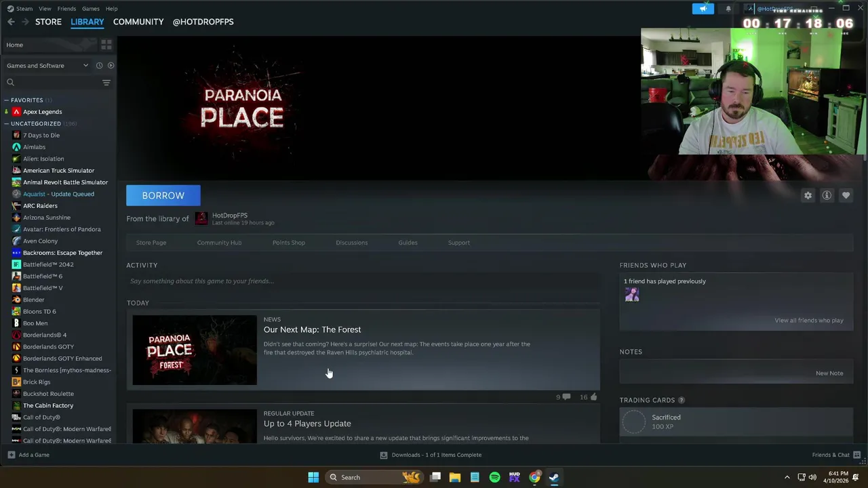This screenshot has width=868, height=488.
Task: Open the Points Shop link
Action: click(289, 243)
